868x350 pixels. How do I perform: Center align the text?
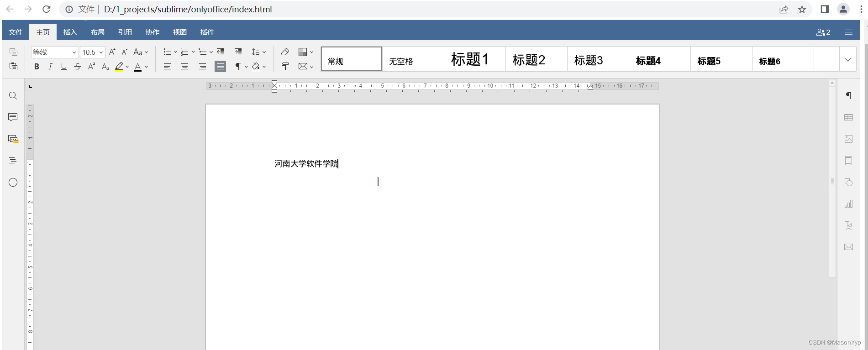184,67
